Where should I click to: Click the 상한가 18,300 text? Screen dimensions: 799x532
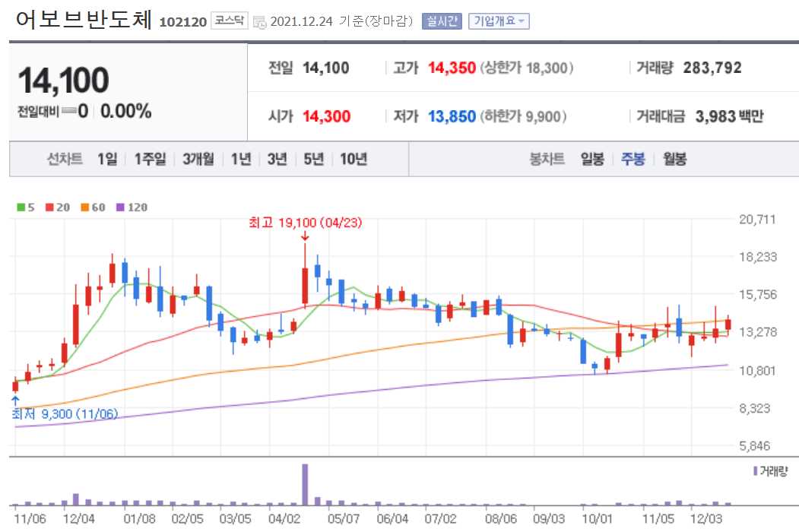[x=526, y=68]
